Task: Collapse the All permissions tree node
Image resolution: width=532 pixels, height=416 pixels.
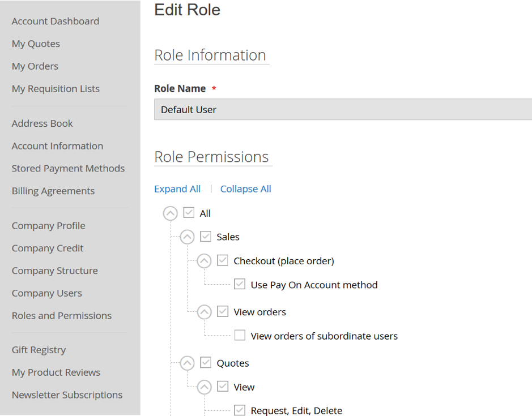Action: 171,213
